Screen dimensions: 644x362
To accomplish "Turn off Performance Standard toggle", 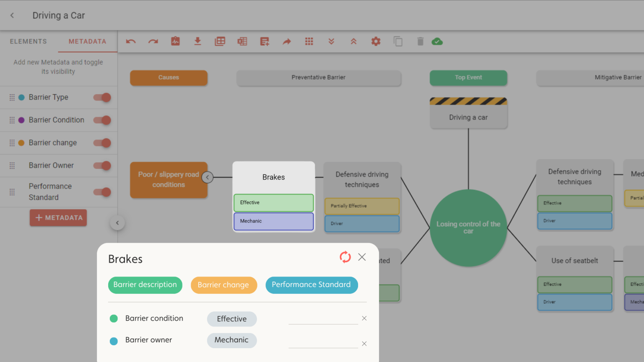I will tap(102, 192).
